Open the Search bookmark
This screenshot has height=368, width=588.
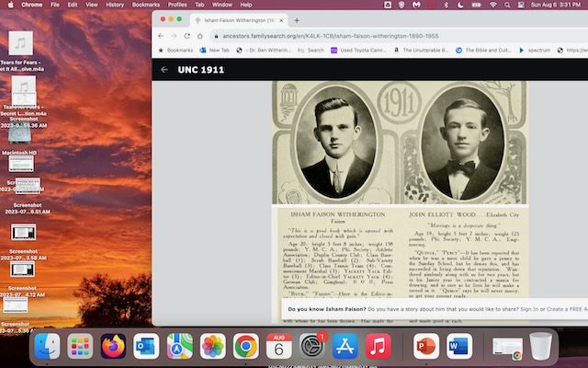311,50
